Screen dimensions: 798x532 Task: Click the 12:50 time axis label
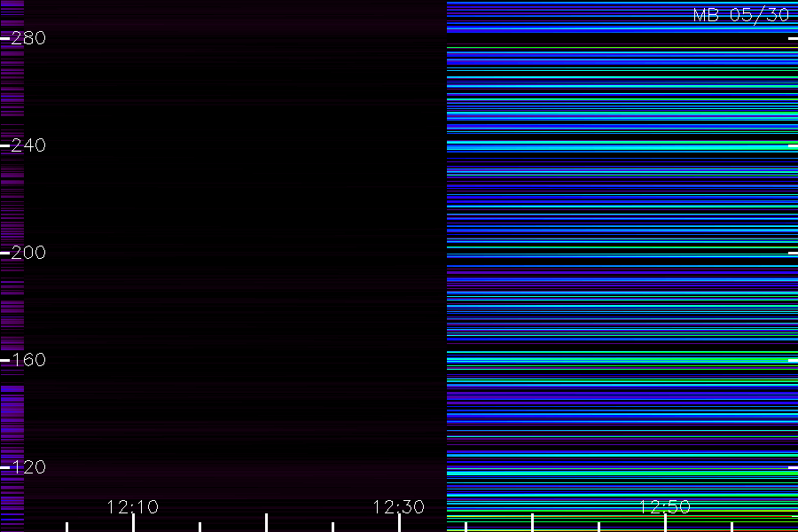[x=665, y=506]
